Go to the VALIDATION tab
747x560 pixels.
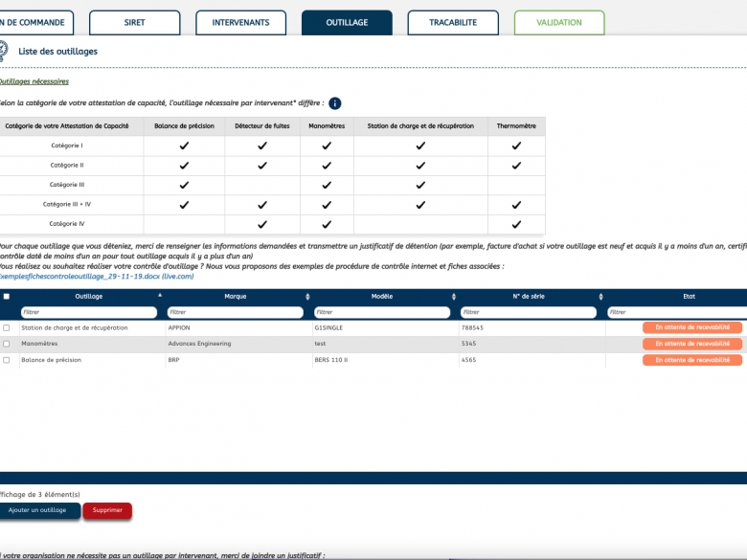tap(559, 22)
